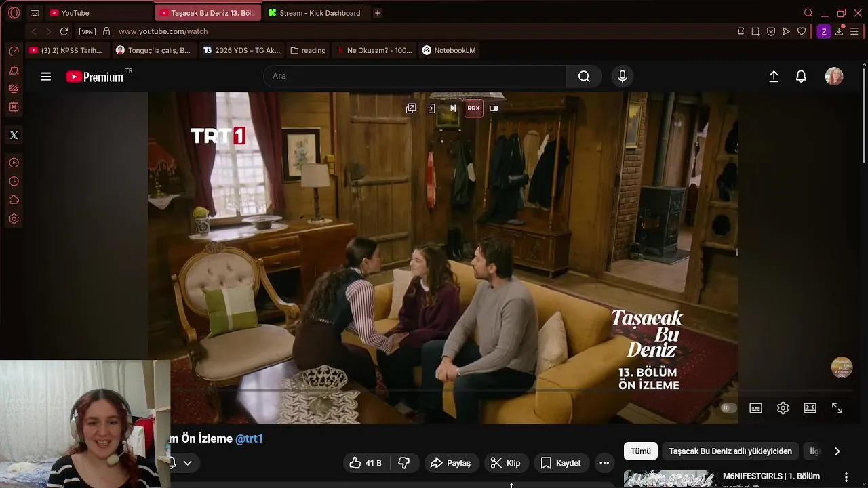Open the ad blocker shield icon
Viewport: 868px width, 488px height.
coord(771,31)
